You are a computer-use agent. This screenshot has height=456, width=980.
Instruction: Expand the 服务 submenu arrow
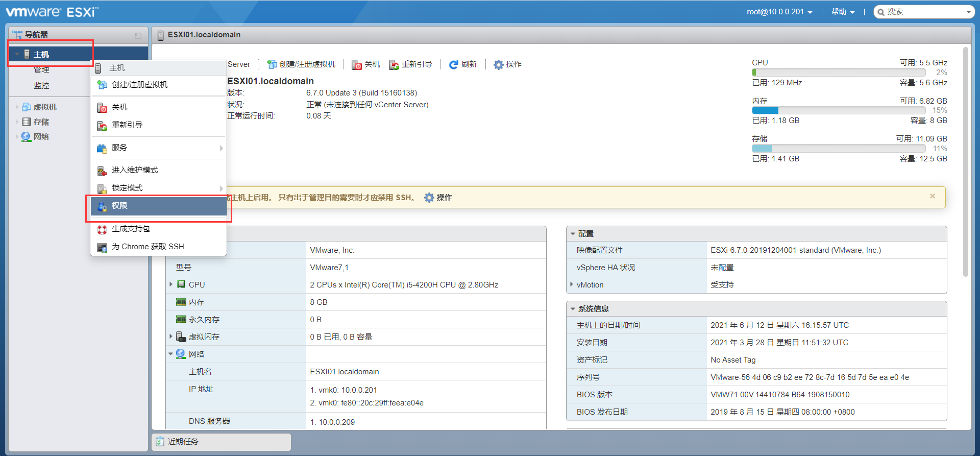(221, 148)
